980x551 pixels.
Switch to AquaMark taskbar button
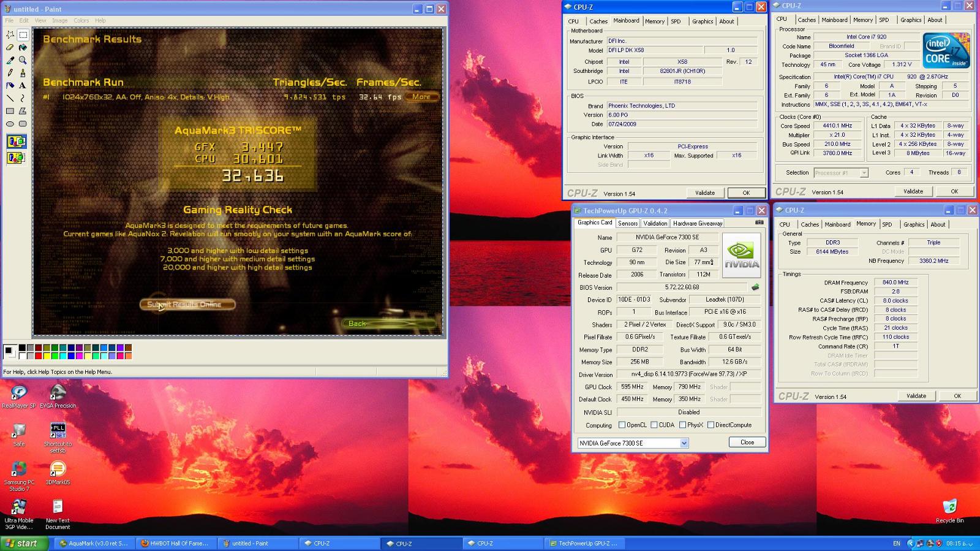point(93,543)
